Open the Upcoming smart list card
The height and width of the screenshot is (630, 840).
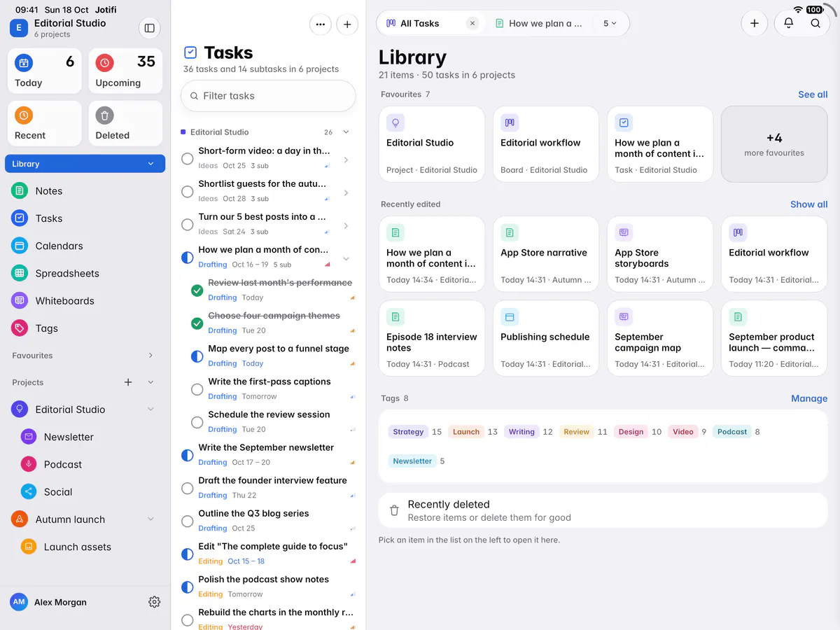(x=126, y=71)
